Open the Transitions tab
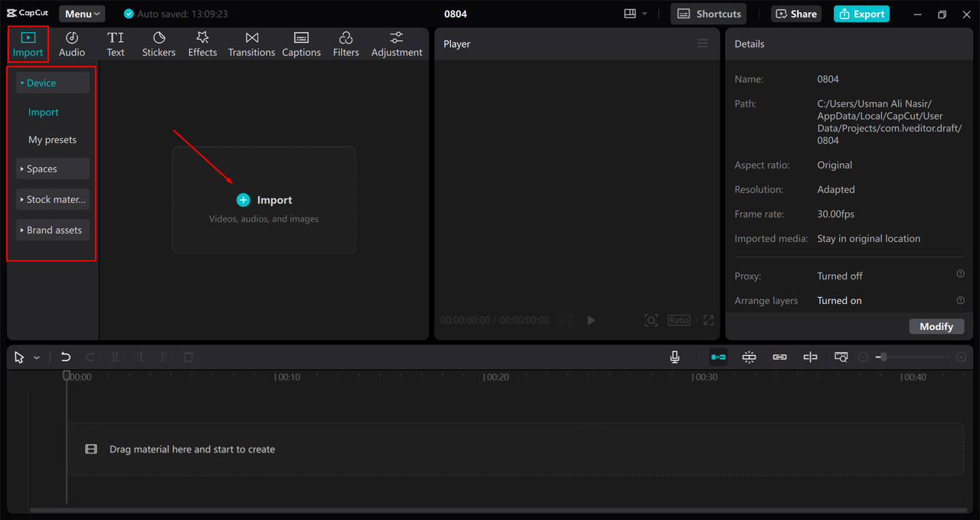Viewport: 980px width, 520px height. click(251, 44)
